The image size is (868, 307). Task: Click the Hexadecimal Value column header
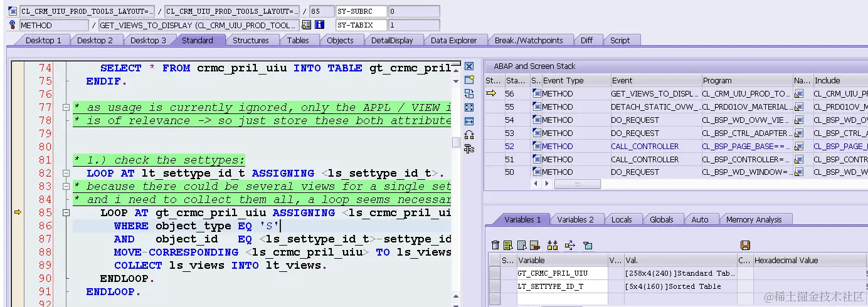pos(808,260)
